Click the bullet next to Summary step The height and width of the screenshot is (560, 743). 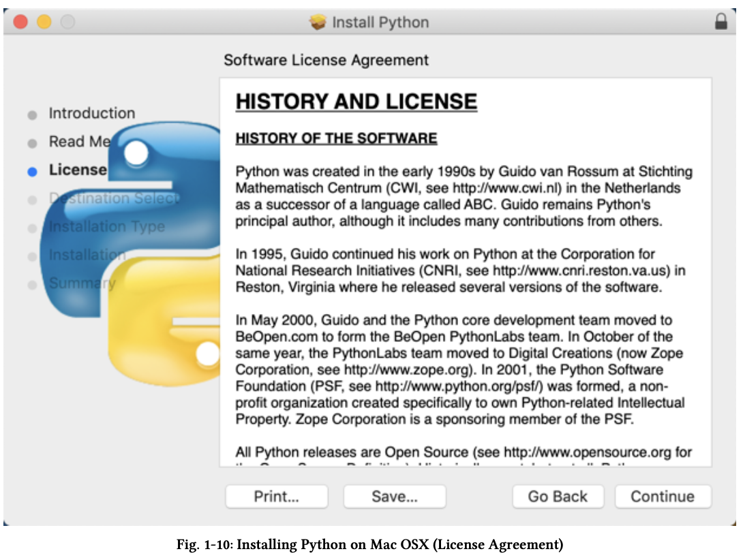32,283
